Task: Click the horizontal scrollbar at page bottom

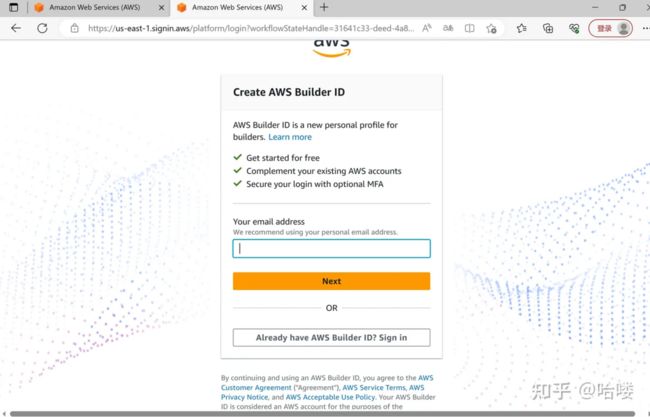Action: coord(323,414)
